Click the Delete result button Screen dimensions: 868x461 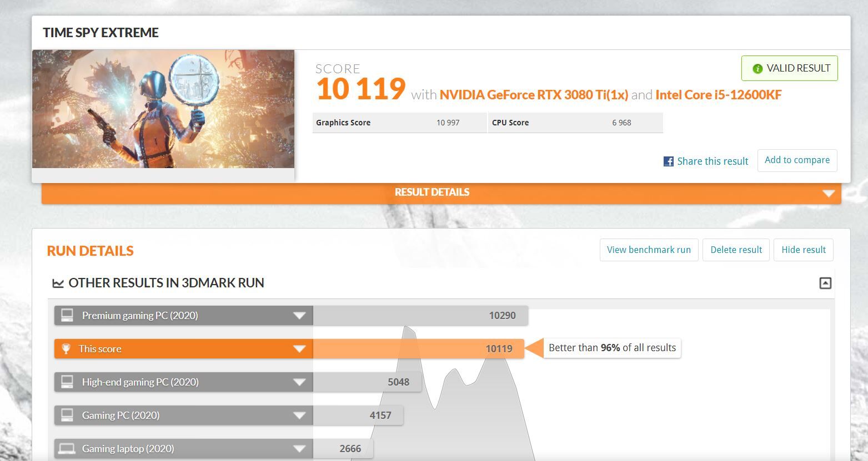(x=736, y=250)
